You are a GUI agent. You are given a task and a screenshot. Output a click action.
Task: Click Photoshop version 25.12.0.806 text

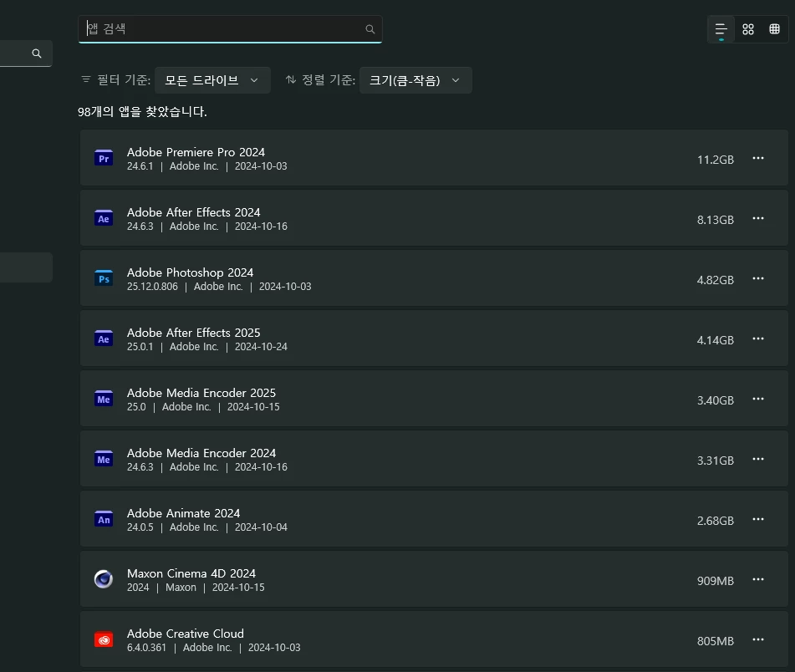tap(152, 287)
